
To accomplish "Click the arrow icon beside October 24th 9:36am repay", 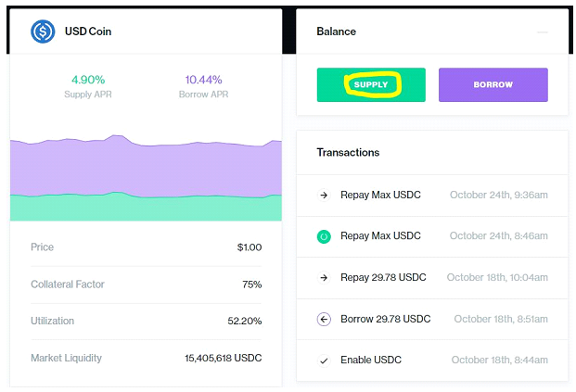I will click(x=324, y=196).
